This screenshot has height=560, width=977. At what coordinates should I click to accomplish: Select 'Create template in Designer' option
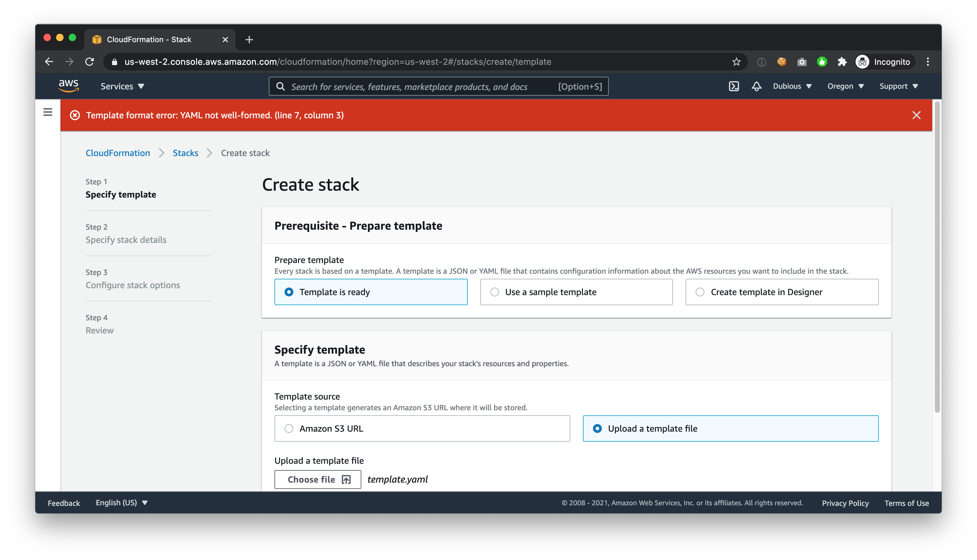point(782,292)
